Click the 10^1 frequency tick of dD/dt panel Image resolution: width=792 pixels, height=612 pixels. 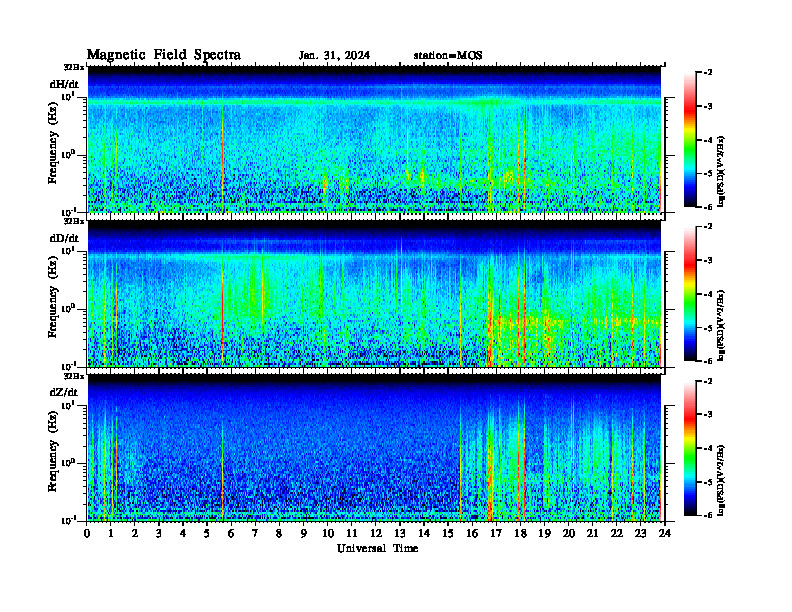[x=68, y=251]
